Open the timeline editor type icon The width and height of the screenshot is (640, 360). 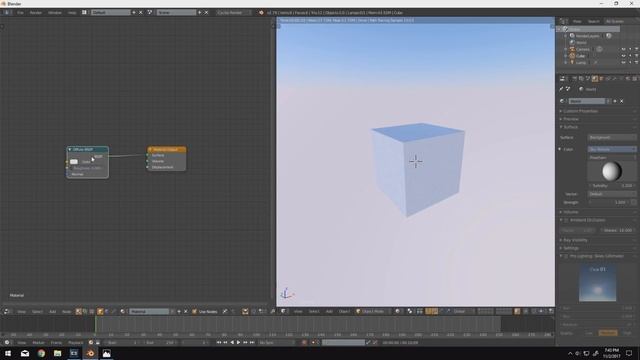(7, 342)
